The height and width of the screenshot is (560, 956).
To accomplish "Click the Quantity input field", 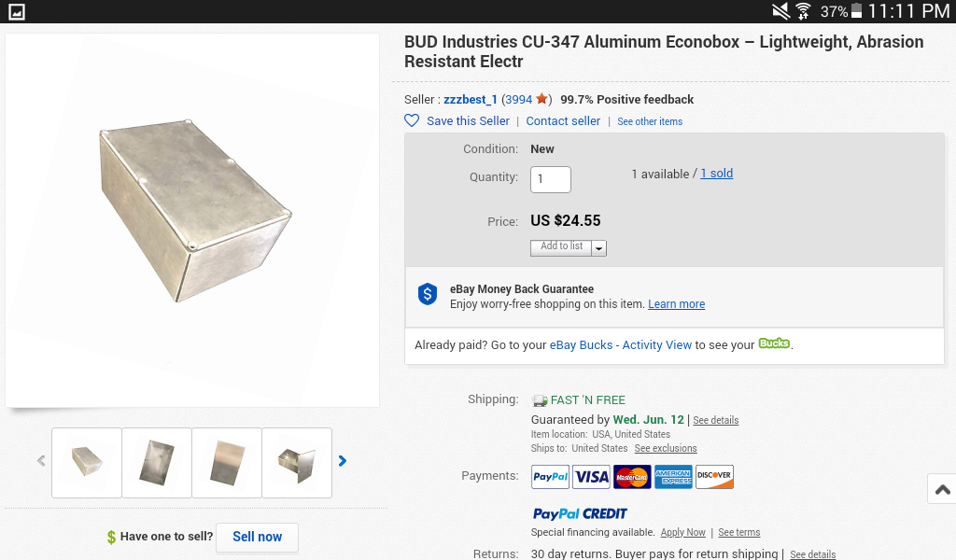I will coord(551,179).
